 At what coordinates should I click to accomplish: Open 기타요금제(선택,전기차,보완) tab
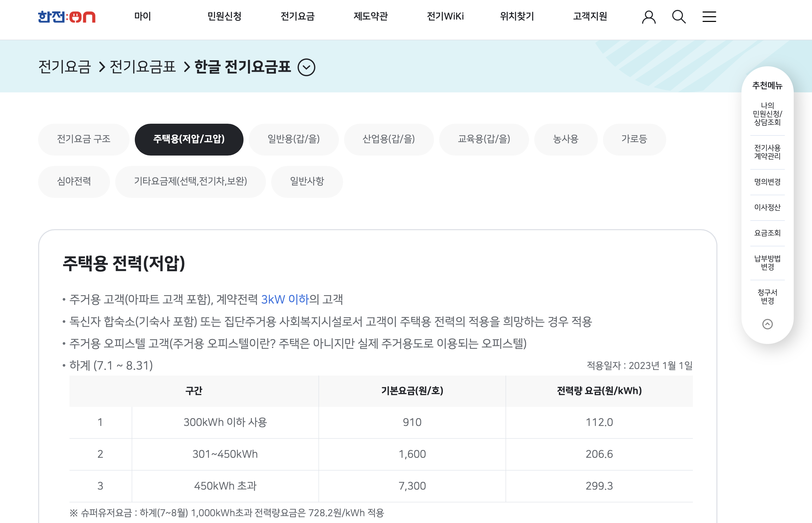(x=190, y=181)
